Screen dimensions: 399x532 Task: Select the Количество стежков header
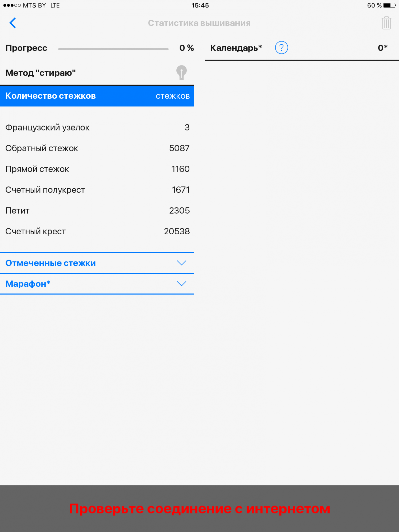(x=51, y=96)
